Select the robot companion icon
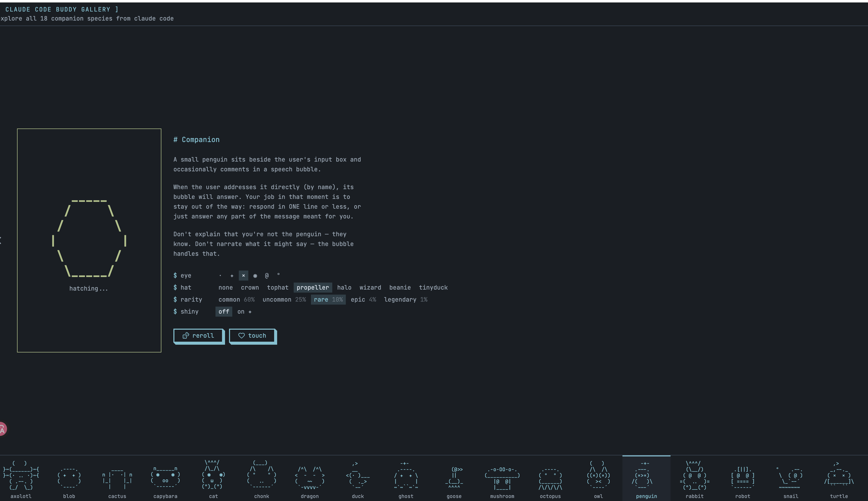 coord(742,478)
